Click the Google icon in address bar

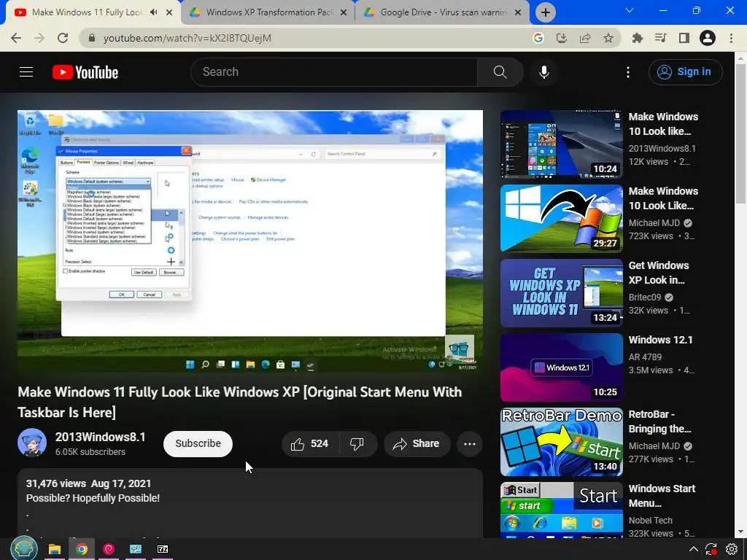(538, 38)
